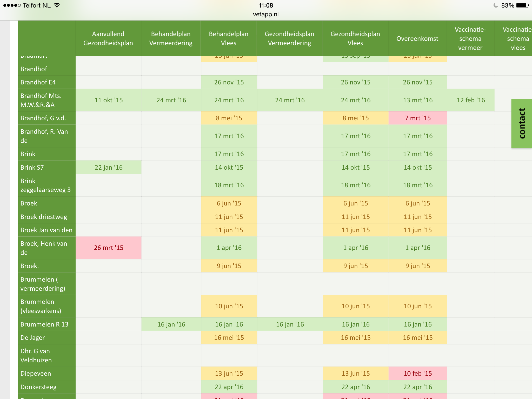Click Brandhof E4 Behandelplan Vlees 26 nov '15
Image resolution: width=532 pixels, height=399 pixels.
tap(229, 82)
